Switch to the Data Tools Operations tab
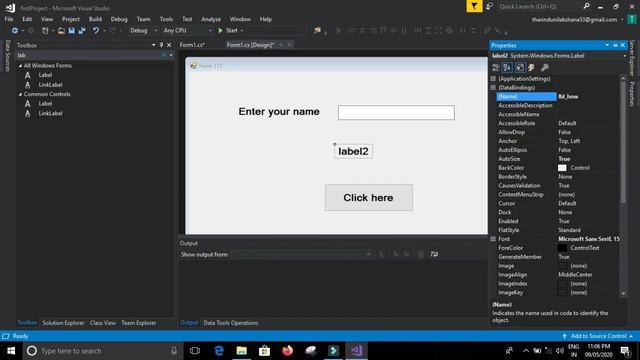This screenshot has width=640, height=360. (x=231, y=323)
